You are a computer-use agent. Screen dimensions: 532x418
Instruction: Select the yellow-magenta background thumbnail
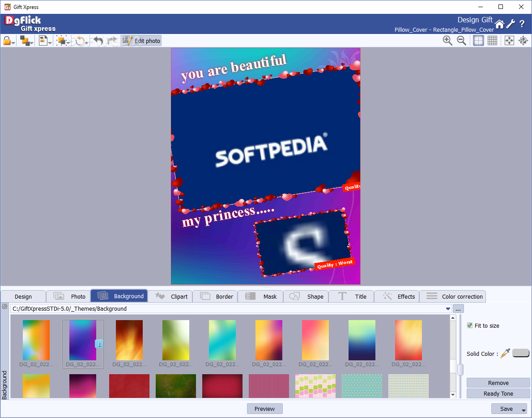pyautogui.click(x=269, y=340)
